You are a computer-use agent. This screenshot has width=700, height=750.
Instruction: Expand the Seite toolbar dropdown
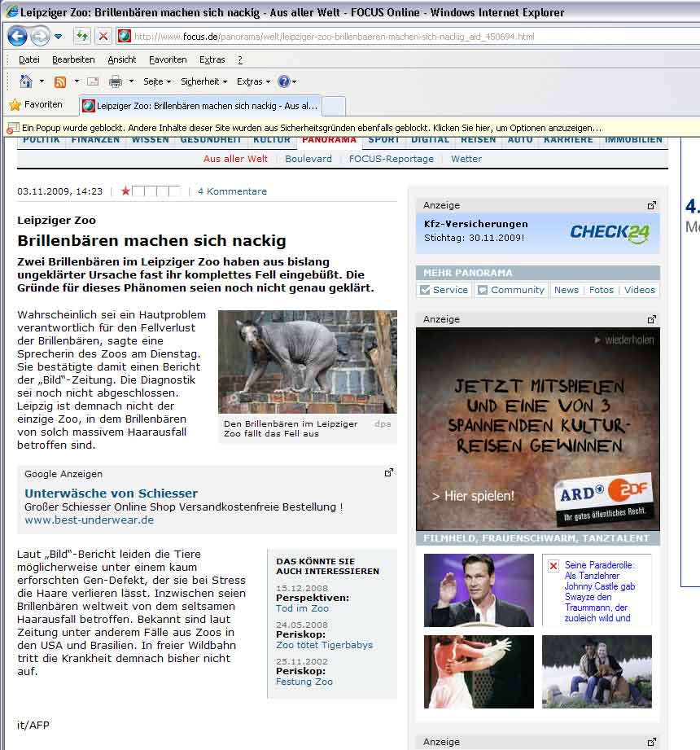[x=157, y=81]
